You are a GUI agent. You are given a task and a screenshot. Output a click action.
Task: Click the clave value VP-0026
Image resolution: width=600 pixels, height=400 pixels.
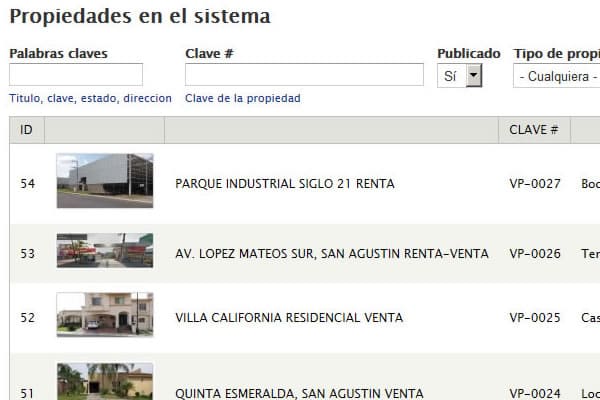[535, 254]
